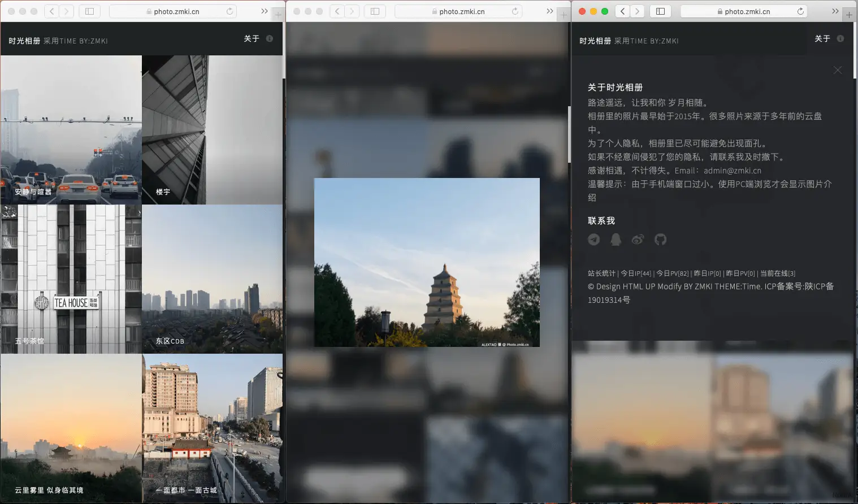Open the 站长统计 statistics link
The image size is (858, 504).
[601, 273]
